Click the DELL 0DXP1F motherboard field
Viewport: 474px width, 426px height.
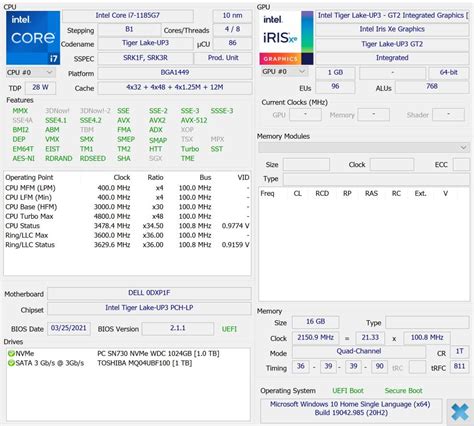point(149,293)
